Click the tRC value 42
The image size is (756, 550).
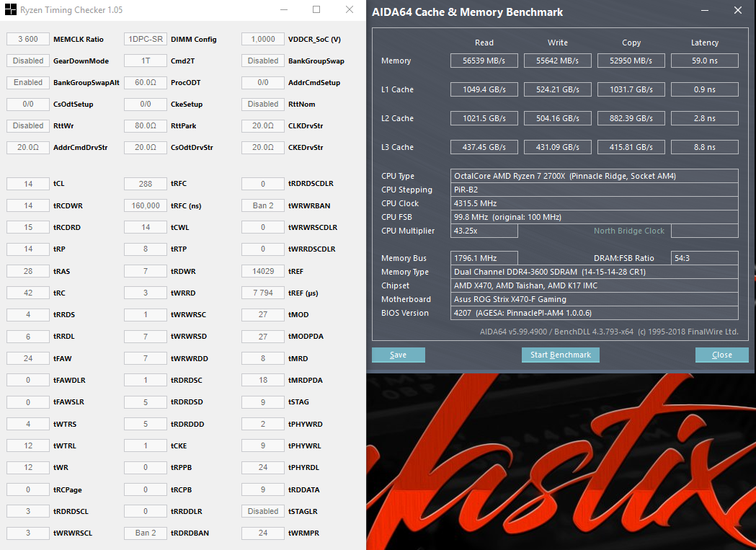click(x=28, y=293)
